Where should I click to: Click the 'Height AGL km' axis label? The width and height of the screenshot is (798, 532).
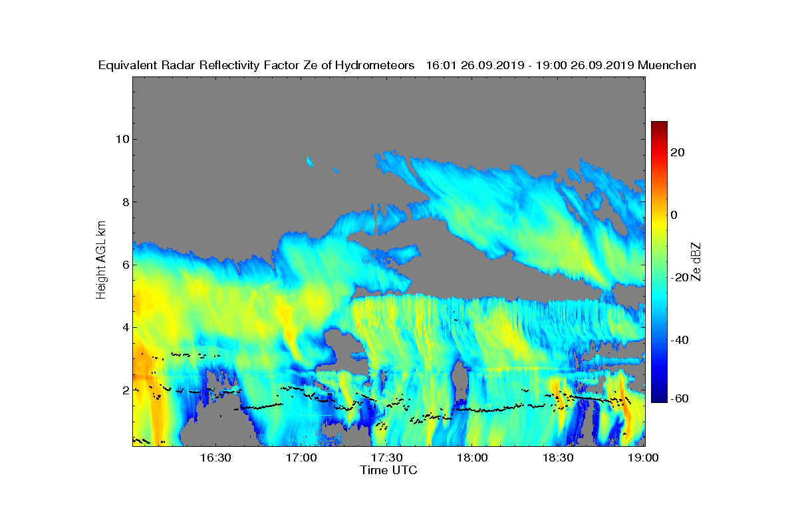coord(101,260)
